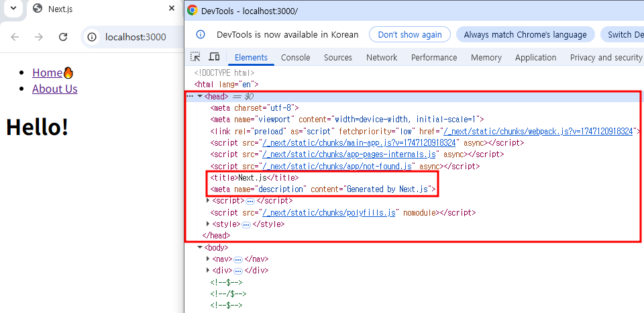Select the DOCTYPE html row
The image size is (644, 313).
(x=225, y=73)
